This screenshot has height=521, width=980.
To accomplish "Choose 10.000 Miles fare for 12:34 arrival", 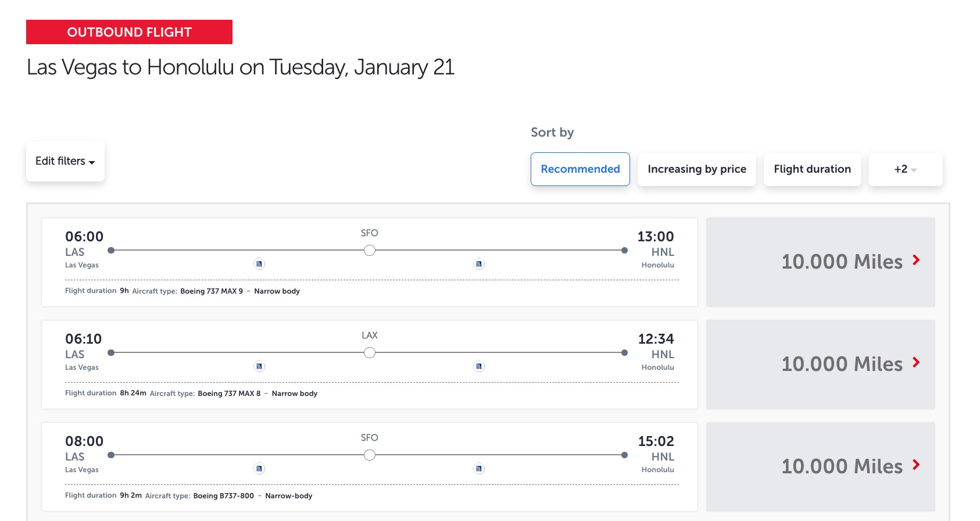I will [x=820, y=364].
